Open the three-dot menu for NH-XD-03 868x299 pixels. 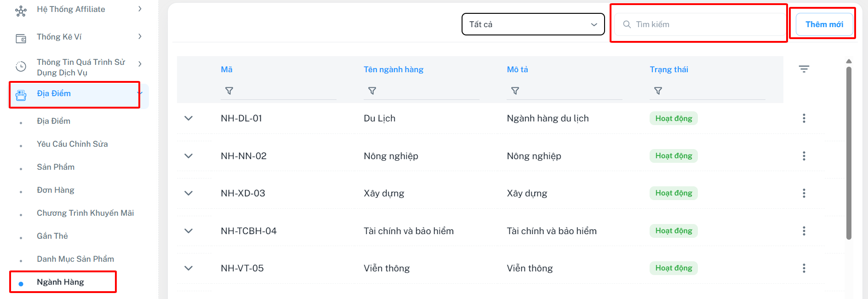tap(804, 193)
